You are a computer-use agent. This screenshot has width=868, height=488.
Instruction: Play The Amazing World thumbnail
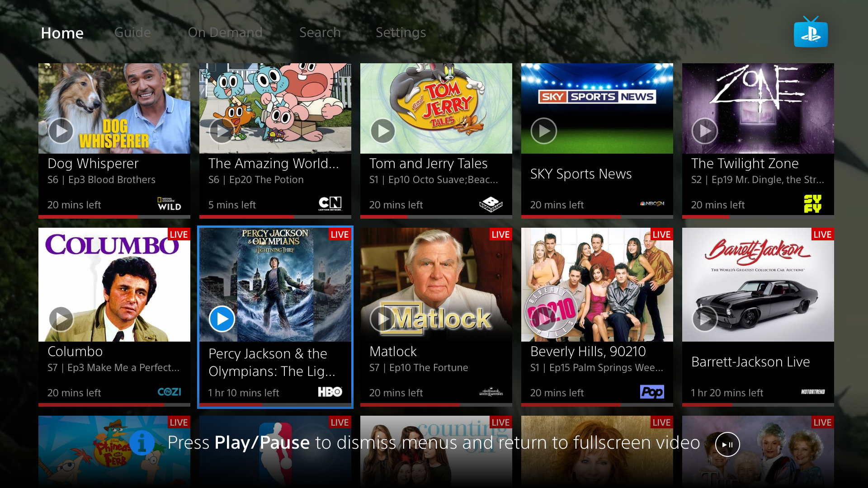pyautogui.click(x=221, y=131)
